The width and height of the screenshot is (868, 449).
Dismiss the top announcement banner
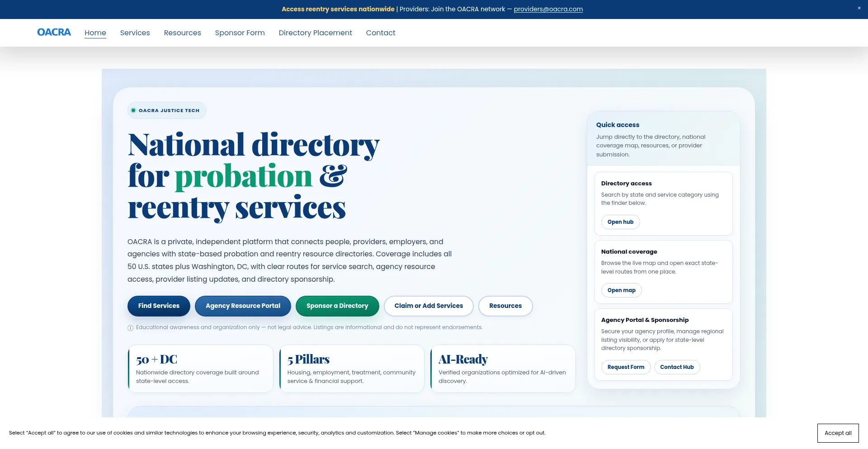[x=859, y=8]
